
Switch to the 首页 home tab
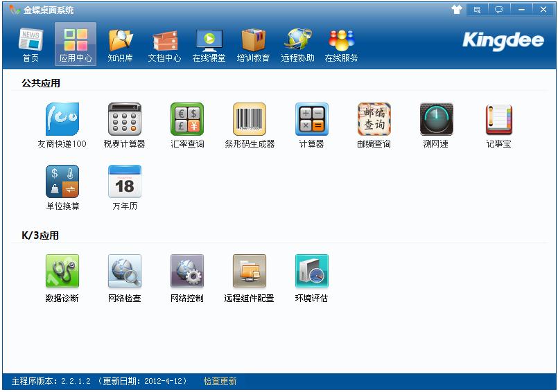click(30, 45)
